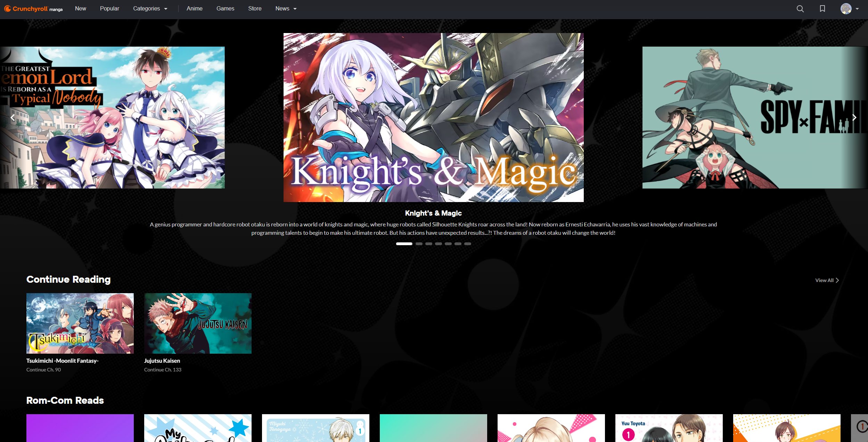Expand the News dropdown menu
This screenshot has height=442, width=868.
tap(286, 9)
